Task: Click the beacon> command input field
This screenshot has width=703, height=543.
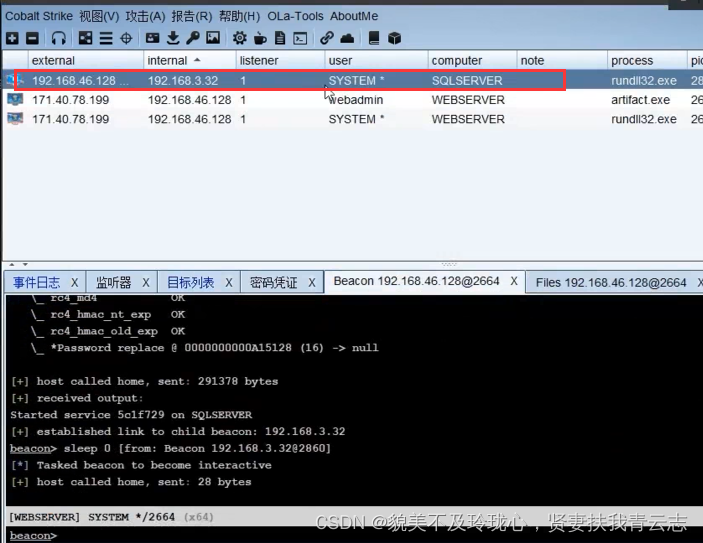Action: (x=352, y=535)
